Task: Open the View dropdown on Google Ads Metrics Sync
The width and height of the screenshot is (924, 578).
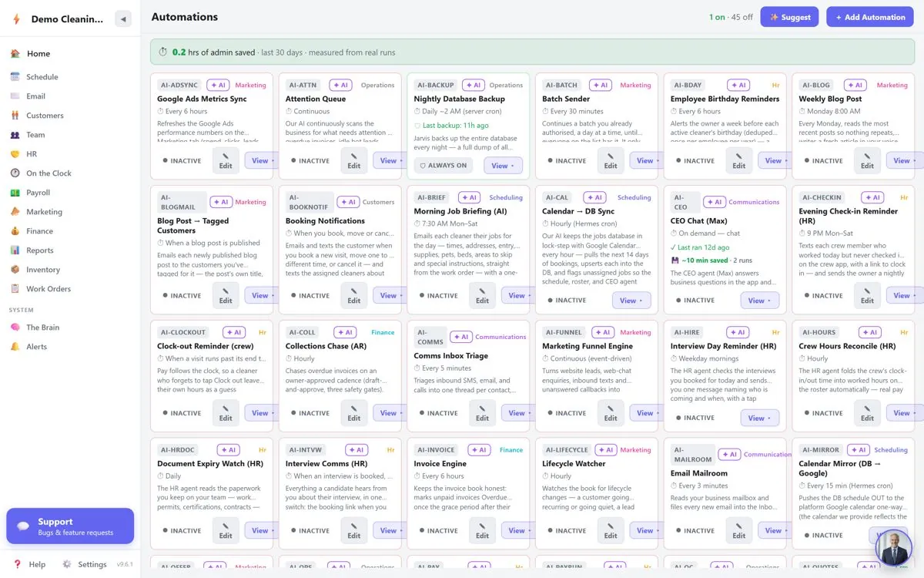Action: click(259, 160)
